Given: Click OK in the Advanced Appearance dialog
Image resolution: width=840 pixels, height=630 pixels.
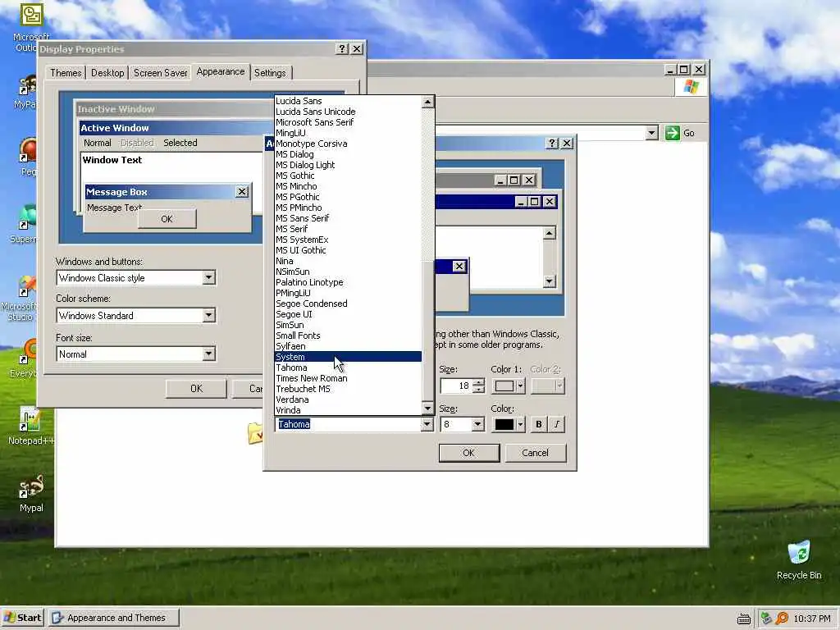Looking at the screenshot, I should (x=468, y=453).
